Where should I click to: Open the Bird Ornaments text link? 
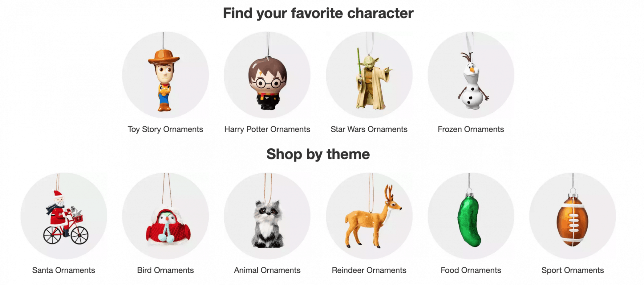[165, 270]
